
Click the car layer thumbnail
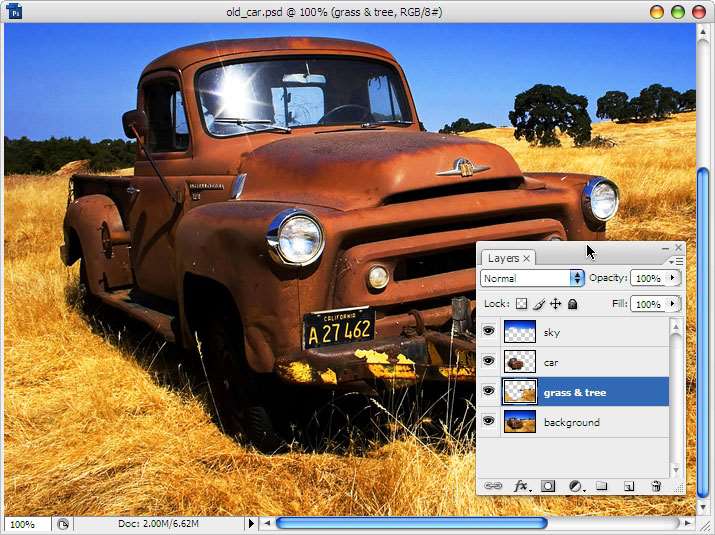click(520, 362)
